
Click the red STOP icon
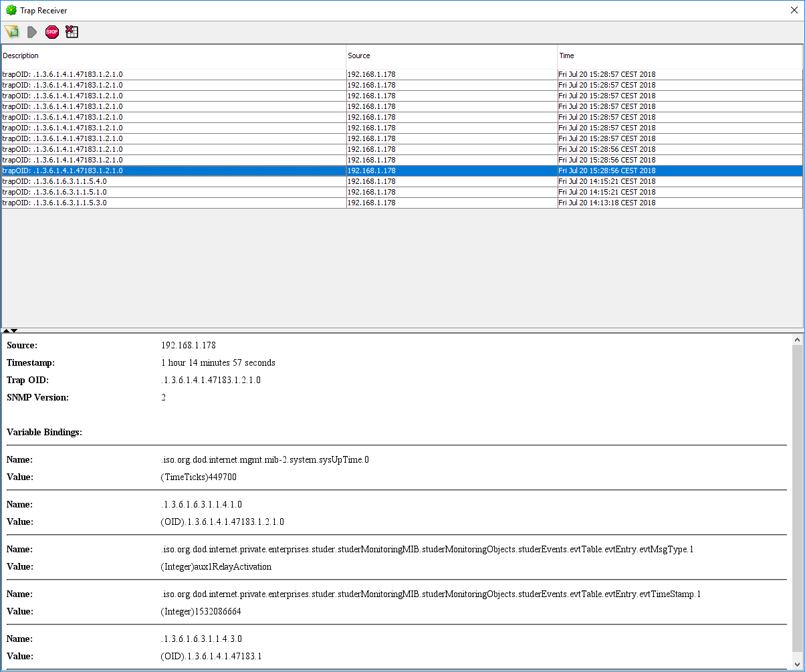coord(52,32)
